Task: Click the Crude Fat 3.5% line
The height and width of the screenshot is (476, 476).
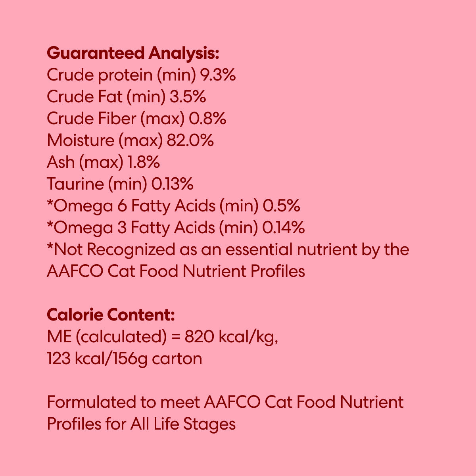Action: click(126, 97)
